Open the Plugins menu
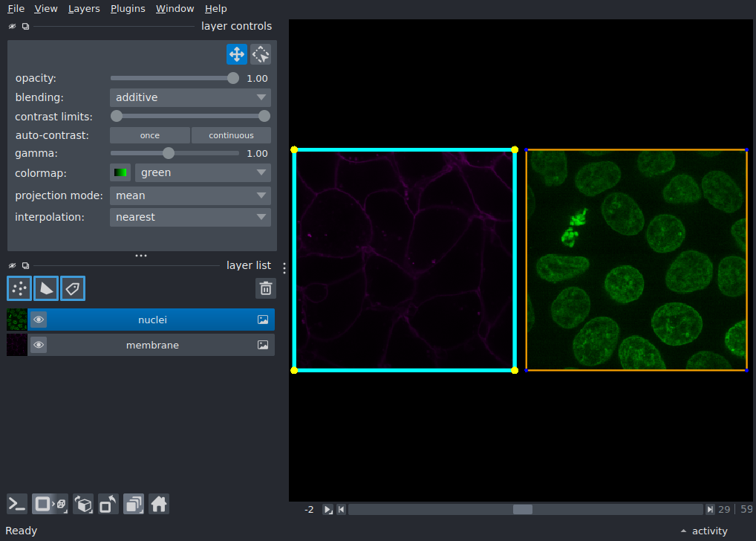Viewport: 756px width, 541px height. coord(128,9)
